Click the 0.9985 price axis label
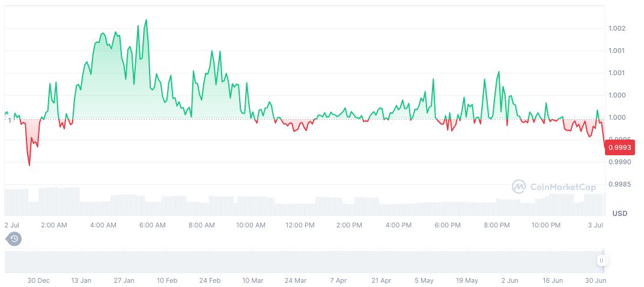644x287 pixels. click(619, 184)
